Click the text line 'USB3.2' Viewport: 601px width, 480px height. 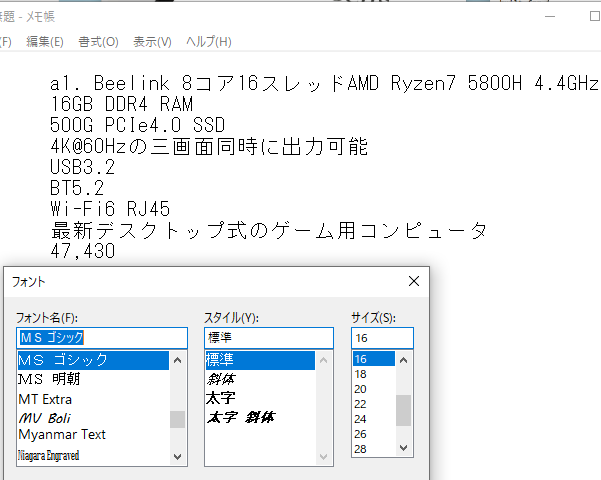(82, 167)
